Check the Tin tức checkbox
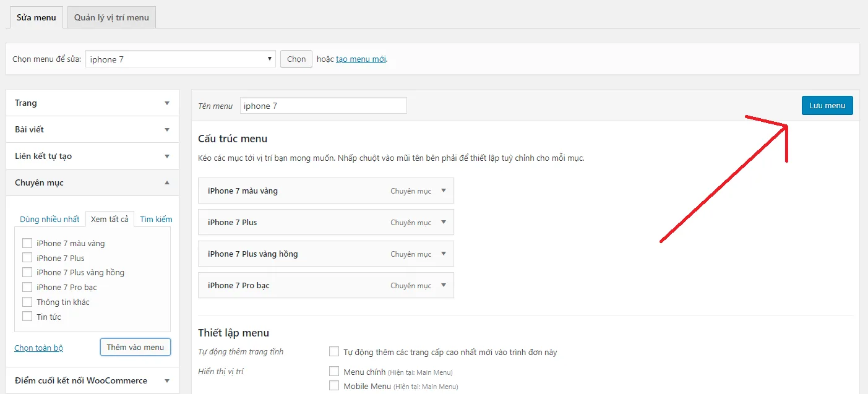 (x=27, y=317)
